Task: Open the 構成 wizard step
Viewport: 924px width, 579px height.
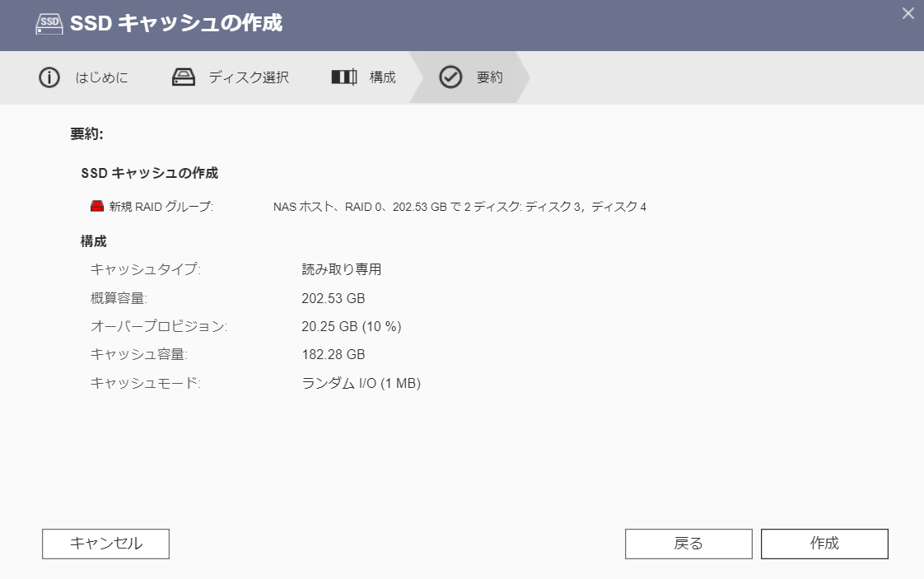Action: click(x=382, y=77)
